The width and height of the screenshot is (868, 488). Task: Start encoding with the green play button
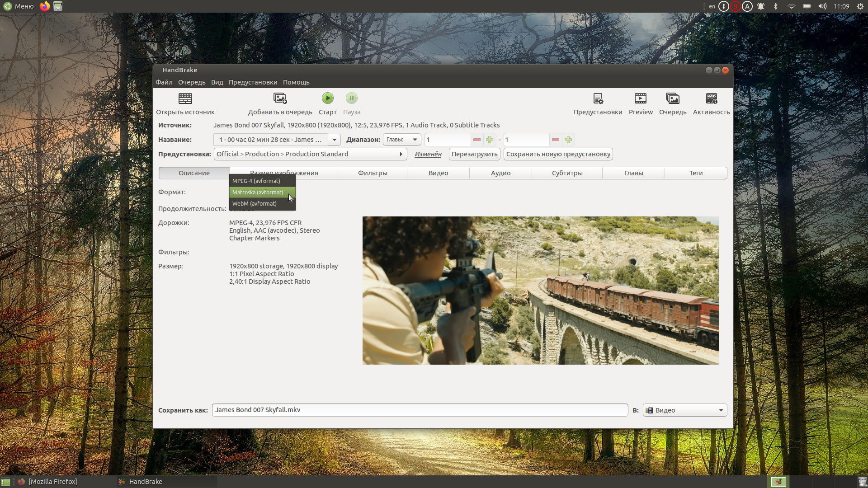(x=328, y=98)
